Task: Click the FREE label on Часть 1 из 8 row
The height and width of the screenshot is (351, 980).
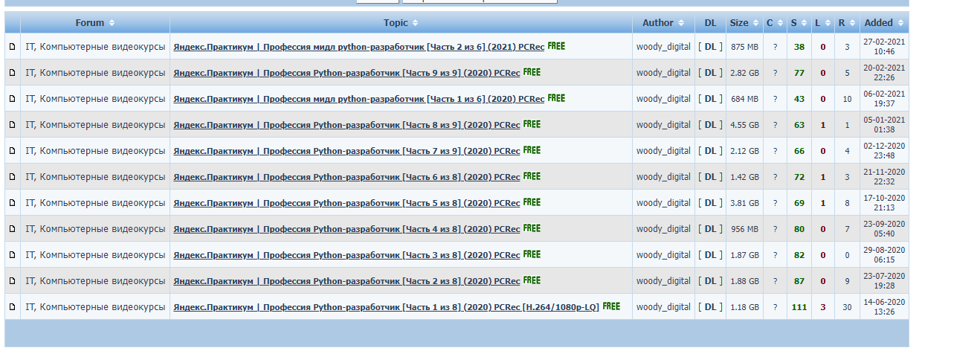Action: click(611, 306)
